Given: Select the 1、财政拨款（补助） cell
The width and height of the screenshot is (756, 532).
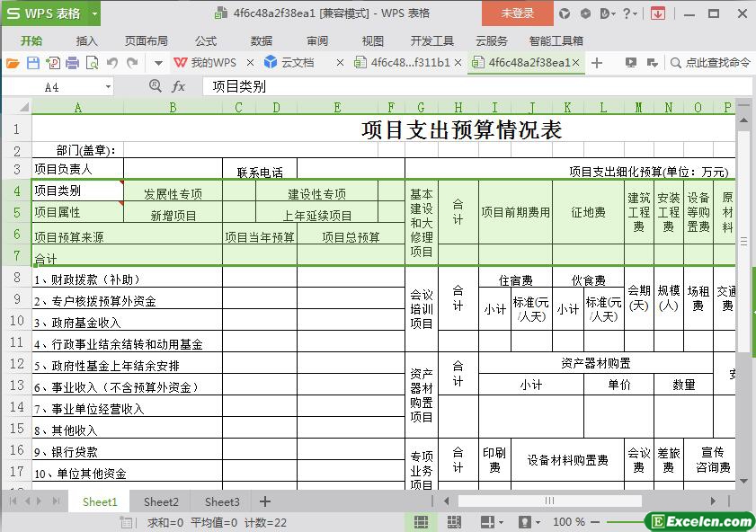Looking at the screenshot, I should coord(128,277).
